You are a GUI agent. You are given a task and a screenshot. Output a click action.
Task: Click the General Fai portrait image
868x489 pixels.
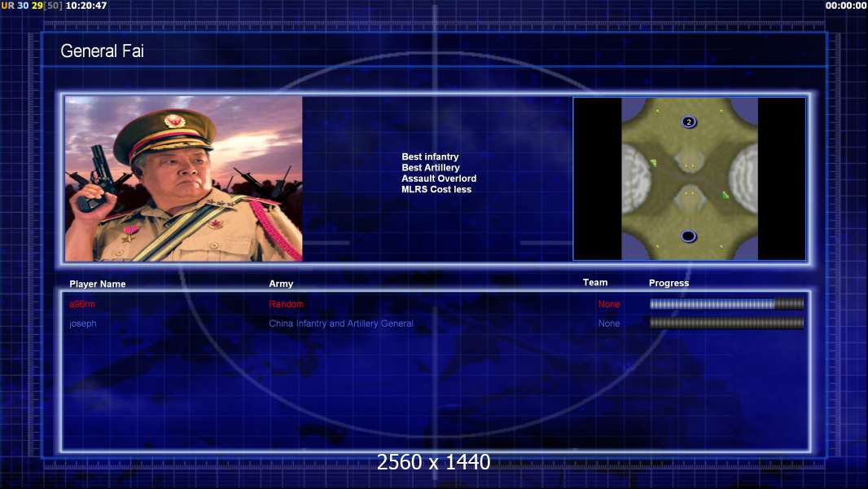coord(184,178)
